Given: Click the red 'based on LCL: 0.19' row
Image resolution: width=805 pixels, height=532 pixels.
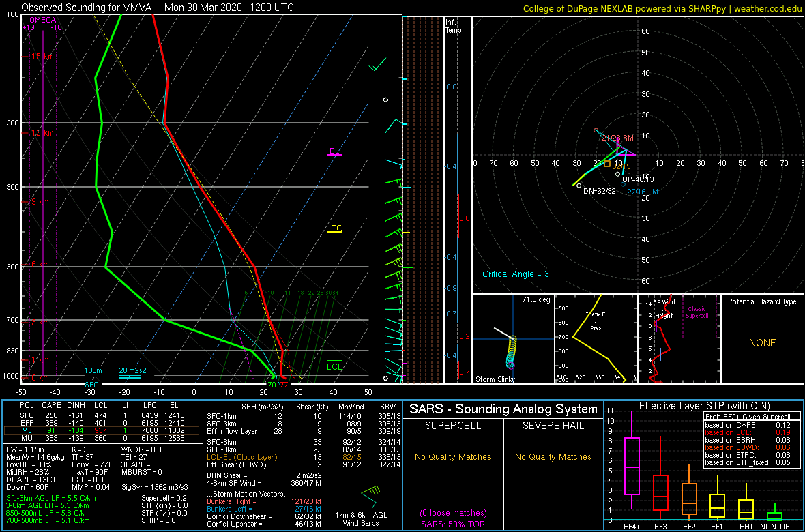Looking at the screenshot, I should (746, 432).
